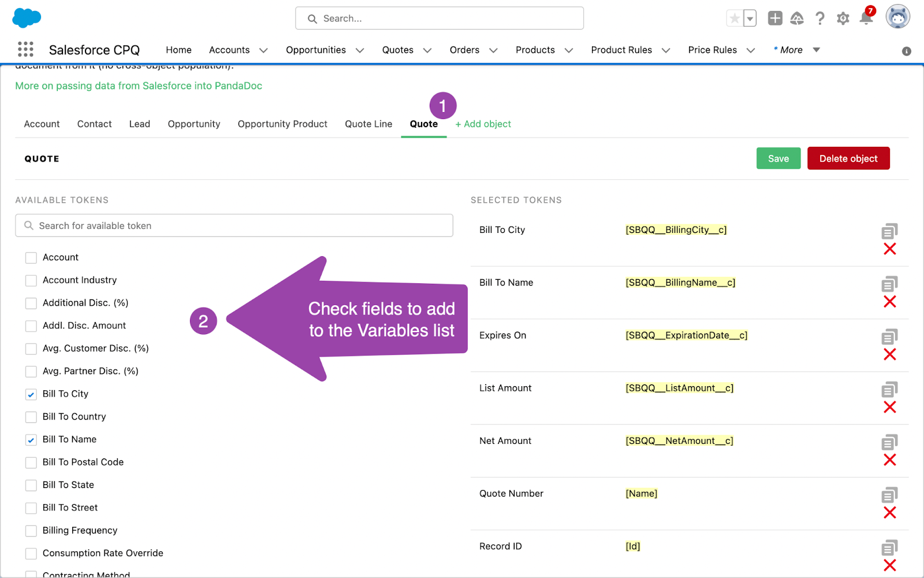Open the Quotes nav item
This screenshot has width=924, height=578.
pyautogui.click(x=398, y=50)
